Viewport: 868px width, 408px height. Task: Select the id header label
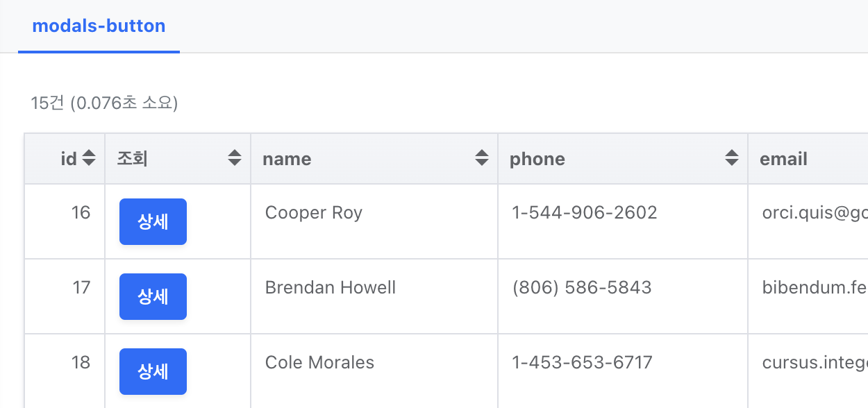click(x=69, y=159)
